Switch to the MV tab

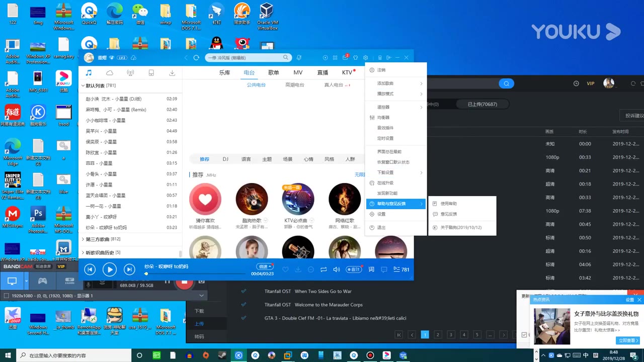pyautogui.click(x=298, y=73)
